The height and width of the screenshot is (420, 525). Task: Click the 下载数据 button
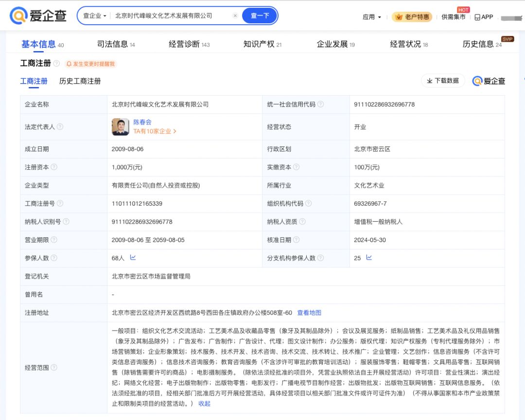click(x=443, y=81)
